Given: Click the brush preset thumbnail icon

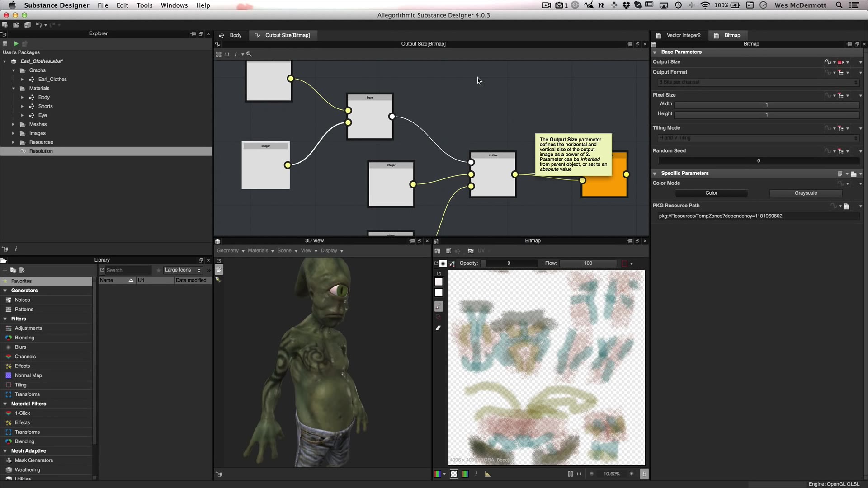Looking at the screenshot, I should point(443,263).
